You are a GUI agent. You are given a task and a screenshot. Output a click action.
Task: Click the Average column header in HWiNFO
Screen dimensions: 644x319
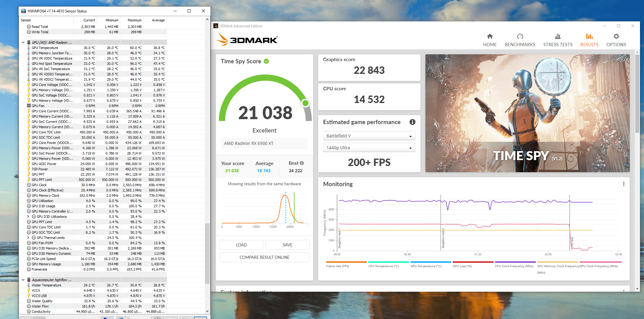[x=155, y=20]
